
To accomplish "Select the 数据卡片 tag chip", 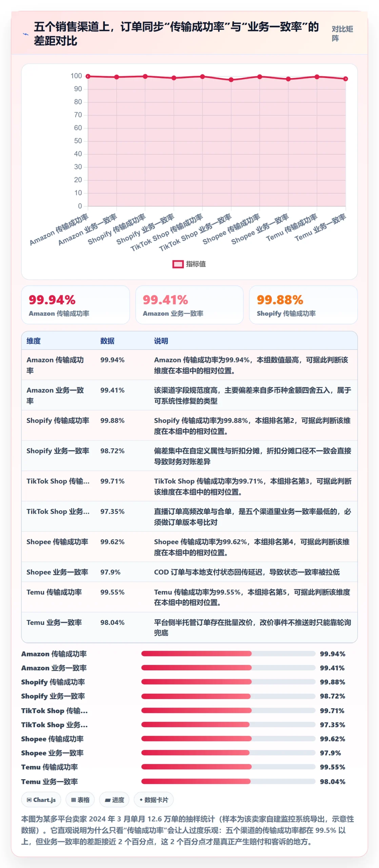I will (x=154, y=800).
